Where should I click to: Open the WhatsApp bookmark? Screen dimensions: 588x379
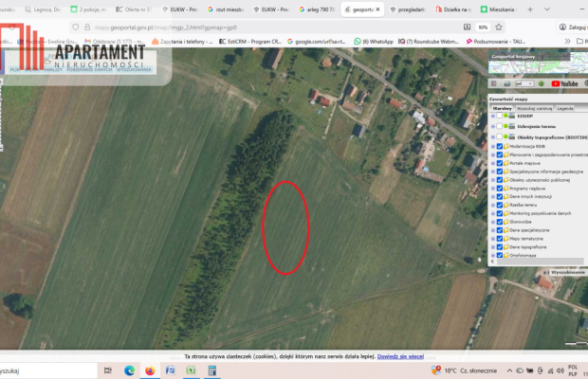pyautogui.click(x=375, y=42)
